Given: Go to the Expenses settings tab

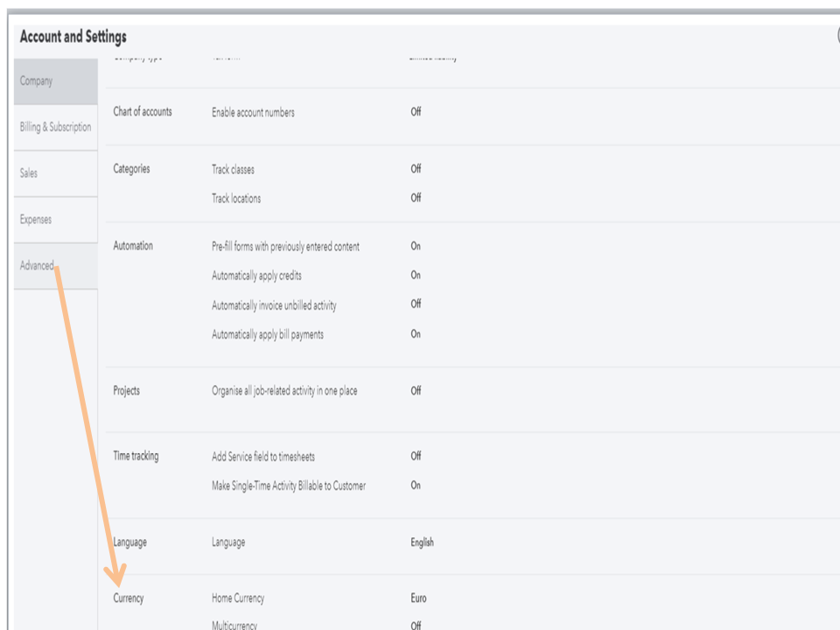Looking at the screenshot, I should (x=36, y=220).
